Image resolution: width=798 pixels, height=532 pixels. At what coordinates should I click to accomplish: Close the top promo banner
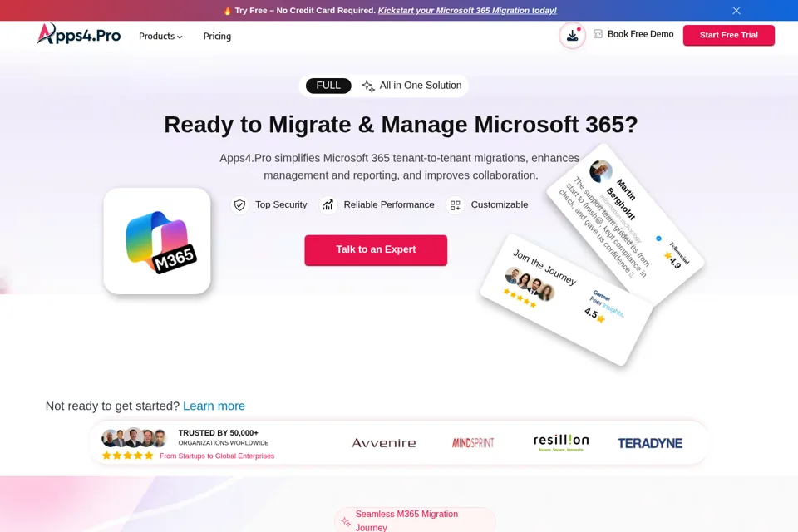tap(736, 10)
